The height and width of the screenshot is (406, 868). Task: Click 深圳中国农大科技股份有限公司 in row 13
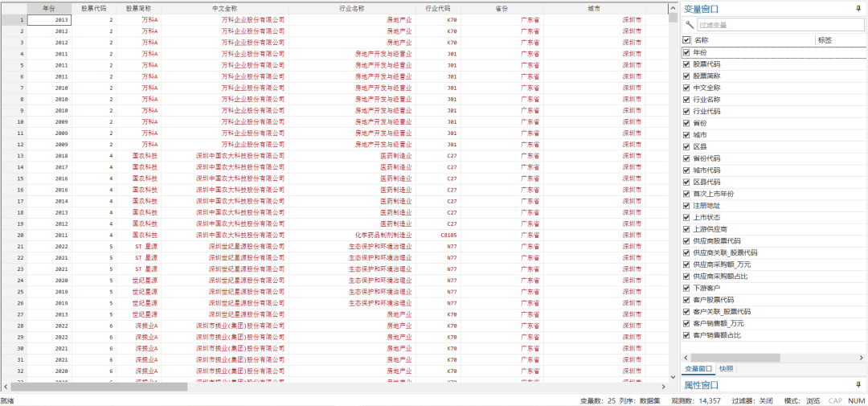tap(225, 156)
